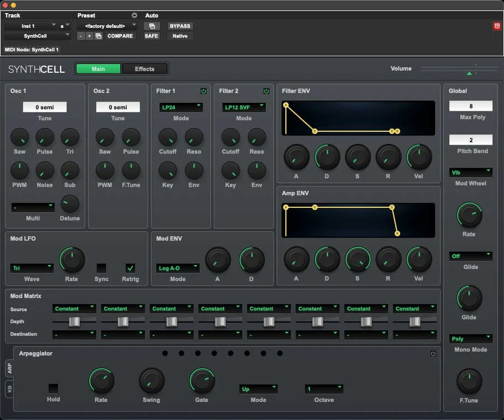Viewport: 504px width, 420px height.
Task: Uncheck the Retrig checkbox in Mod LFO
Action: pos(130,269)
